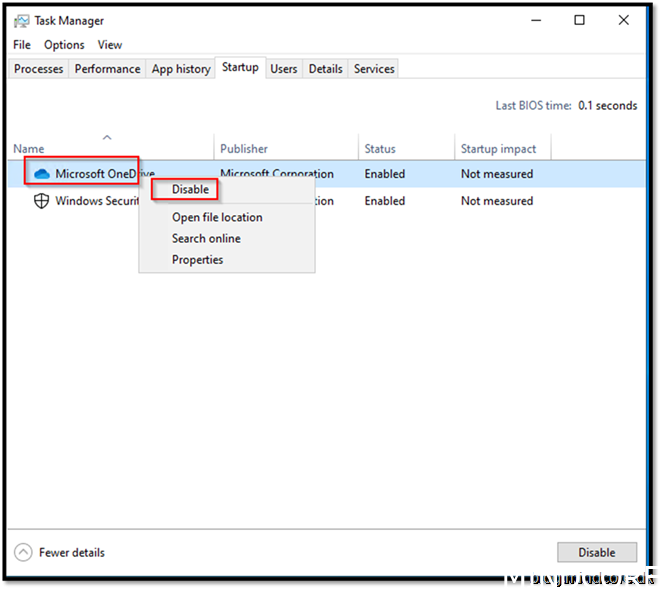661x589 pixels.
Task: Choose Open file location from context menu
Action: pyautogui.click(x=217, y=217)
